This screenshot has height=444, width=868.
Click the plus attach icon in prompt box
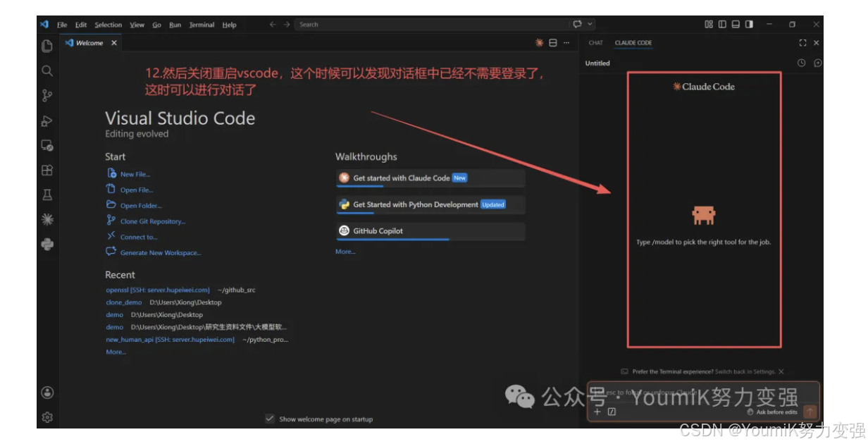pos(597,412)
